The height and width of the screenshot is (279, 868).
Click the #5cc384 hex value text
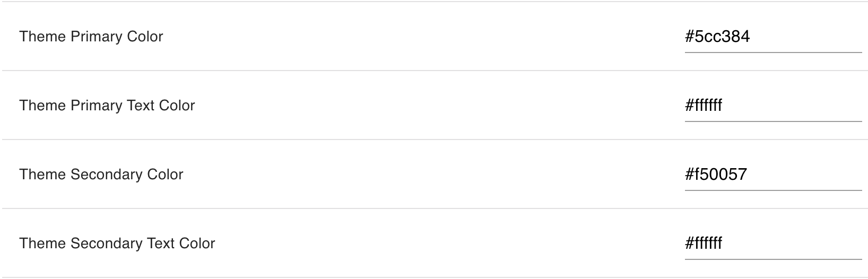717,37
